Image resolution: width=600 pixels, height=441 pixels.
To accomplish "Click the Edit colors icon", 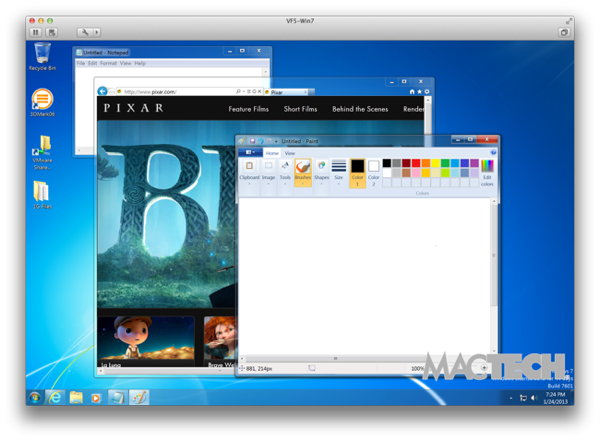I will pos(487,171).
